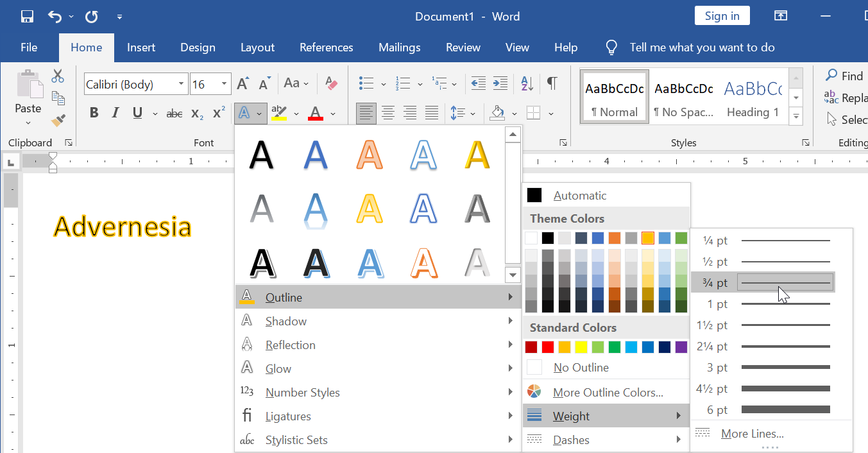The image size is (868, 453).
Task: Open the font name dropdown
Action: (x=182, y=84)
